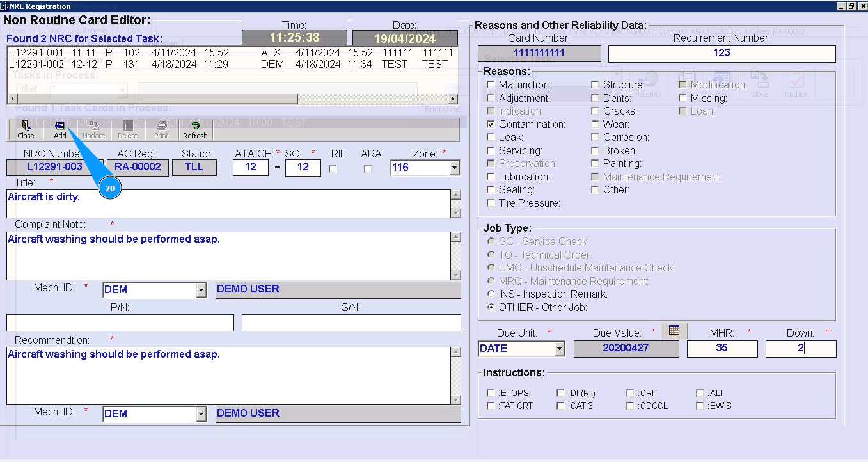The image size is (868, 462).
Task: Check the Wear reason
Action: (595, 124)
